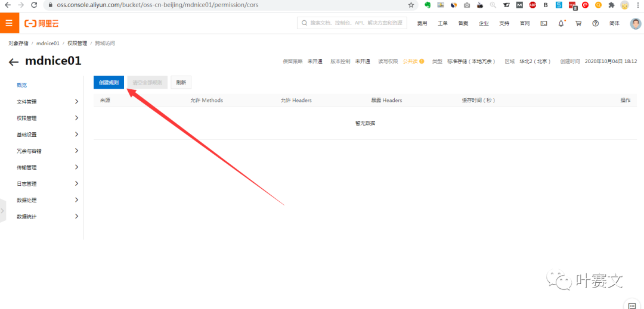The width and height of the screenshot is (644, 309).
Task: Click the bold B extension icon
Action: [546, 5]
